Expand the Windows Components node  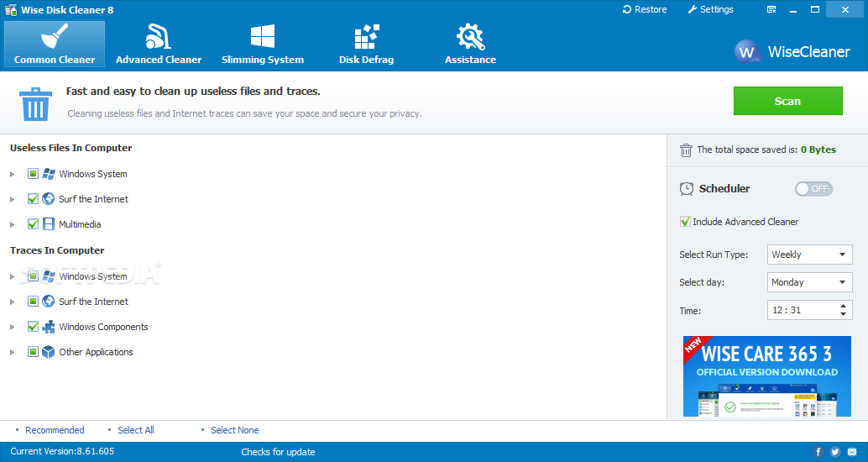(x=13, y=327)
